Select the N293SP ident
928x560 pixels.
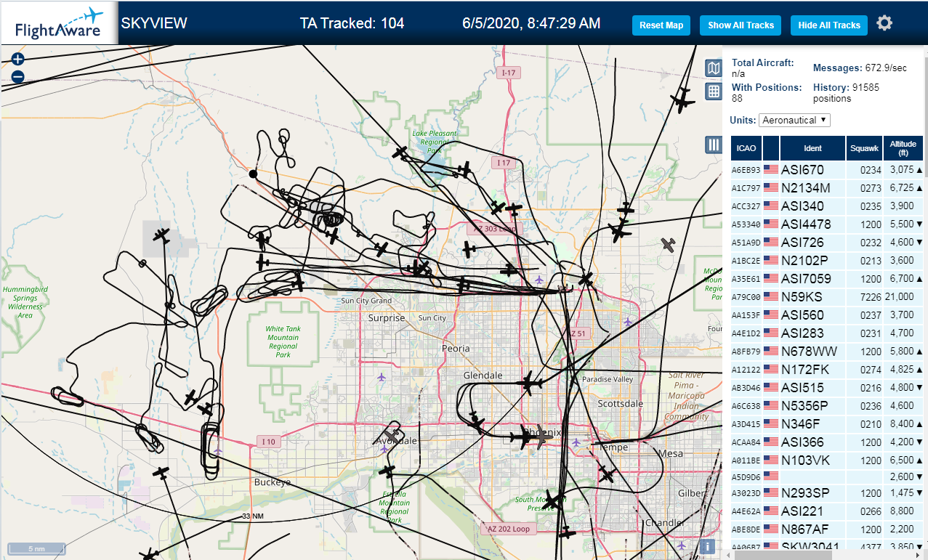805,493
